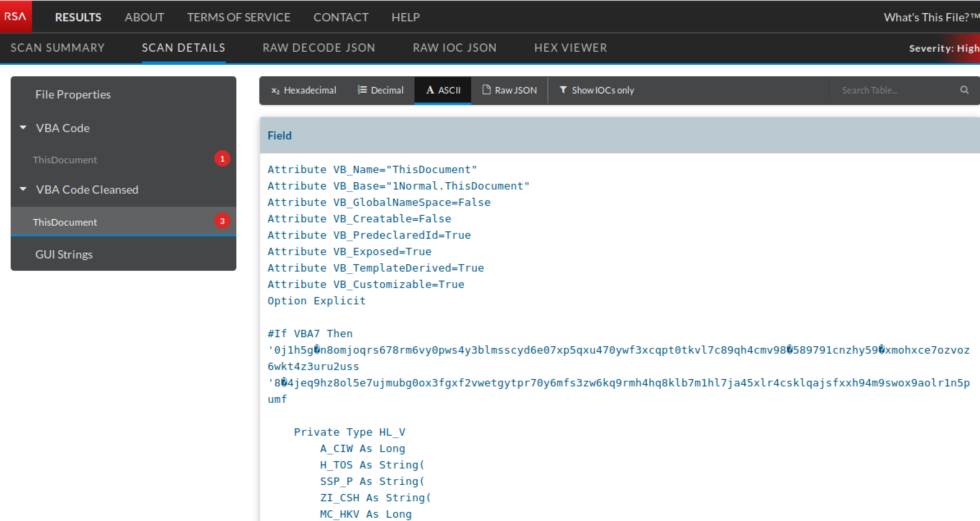Select the ASCII view mode
Screen dimensions: 980x521
point(443,90)
